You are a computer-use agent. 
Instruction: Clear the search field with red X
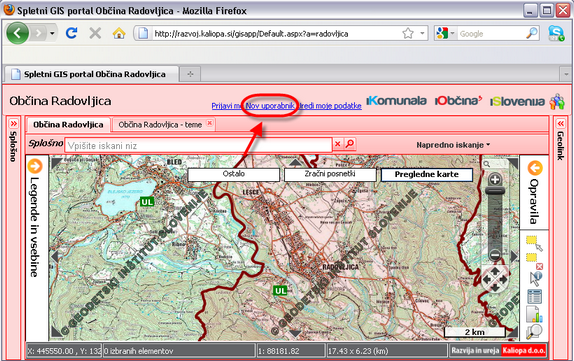[338, 144]
